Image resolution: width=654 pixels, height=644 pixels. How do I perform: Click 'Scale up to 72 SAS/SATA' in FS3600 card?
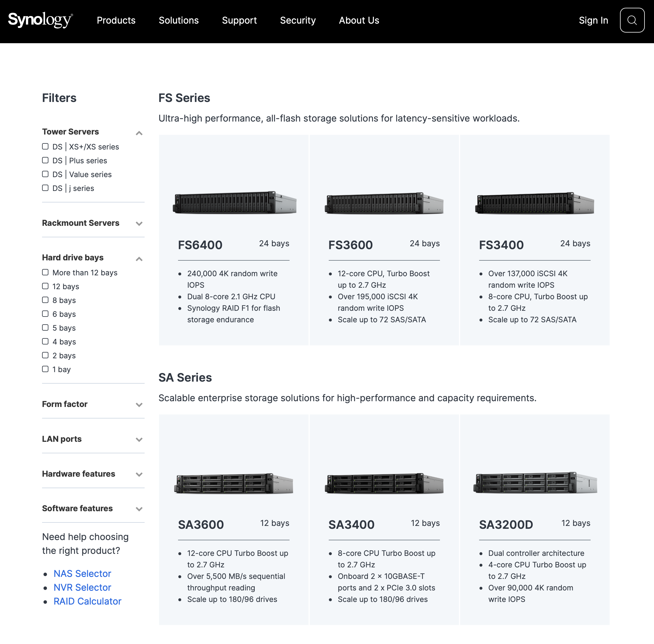[x=382, y=320]
